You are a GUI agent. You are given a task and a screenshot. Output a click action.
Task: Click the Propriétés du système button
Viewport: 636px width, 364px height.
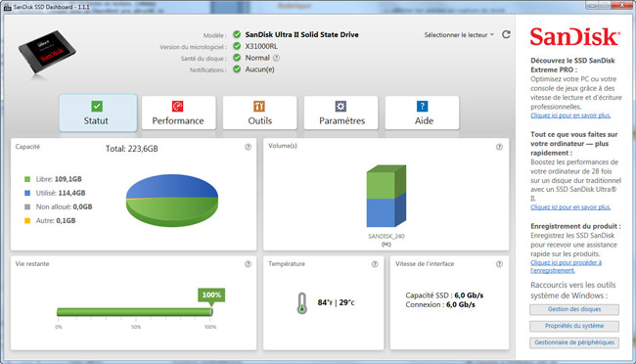[574, 326]
